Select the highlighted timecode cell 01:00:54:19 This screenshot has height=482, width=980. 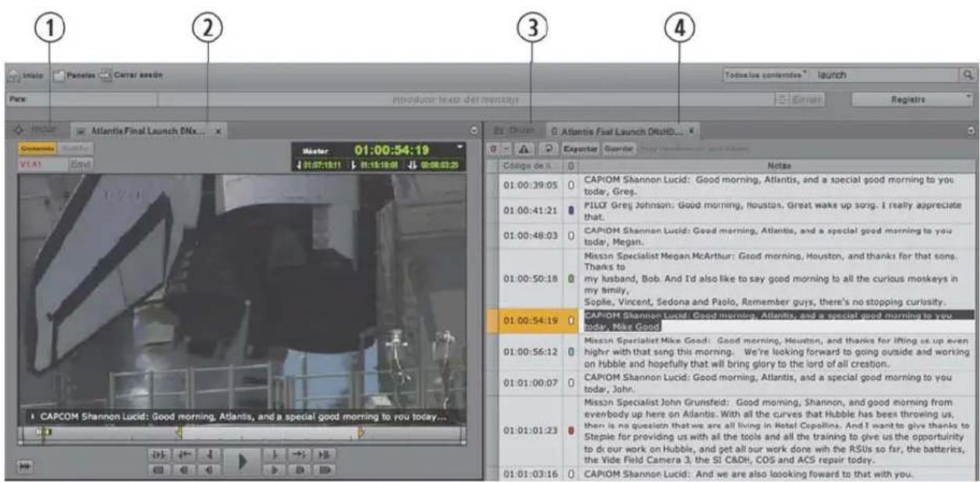tap(531, 320)
